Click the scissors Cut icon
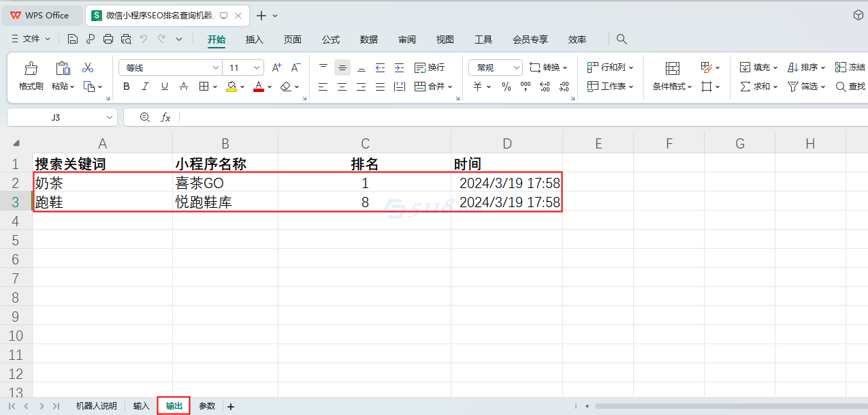 (x=88, y=68)
